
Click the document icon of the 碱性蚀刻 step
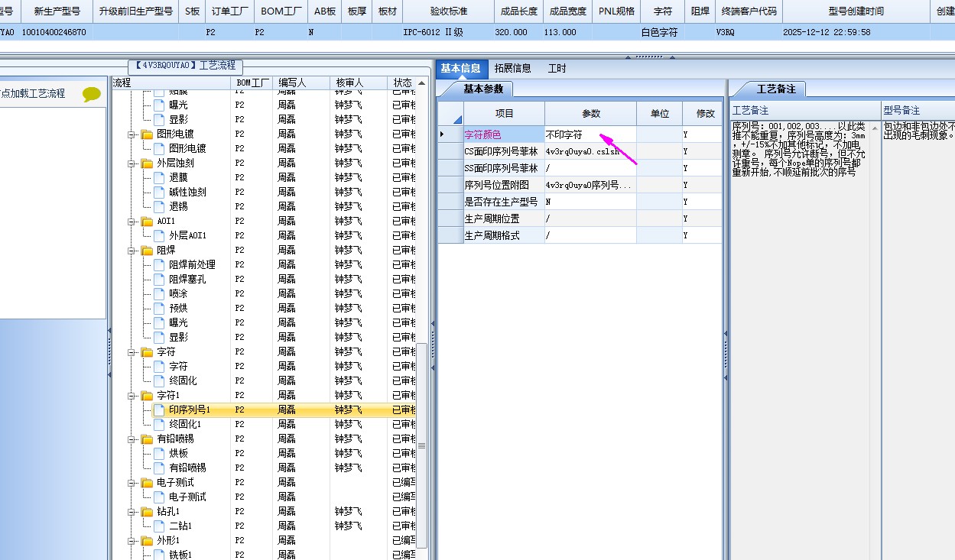159,192
